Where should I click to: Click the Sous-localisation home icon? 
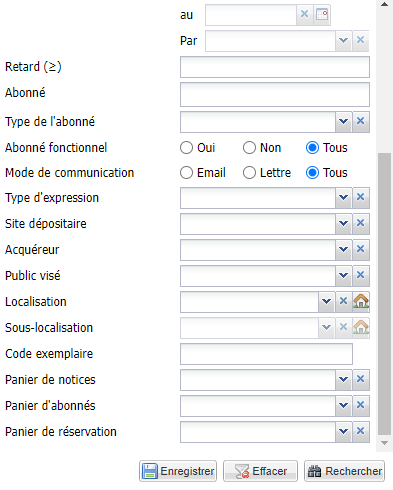361,327
